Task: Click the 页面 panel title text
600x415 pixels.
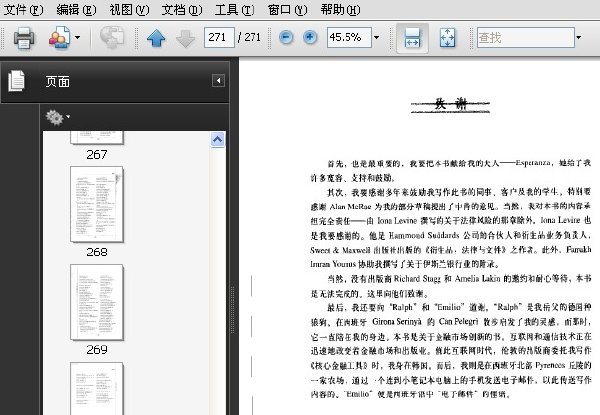Action: click(57, 81)
